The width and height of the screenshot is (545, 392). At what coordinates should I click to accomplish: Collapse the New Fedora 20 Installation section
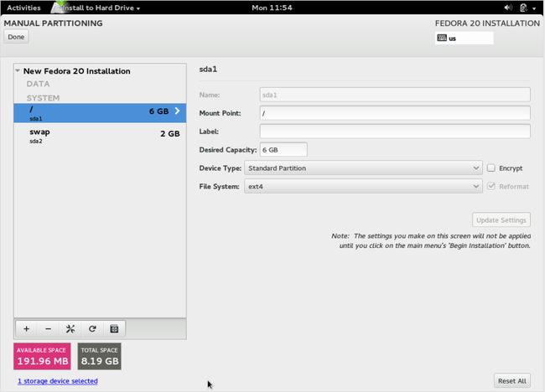tap(18, 71)
